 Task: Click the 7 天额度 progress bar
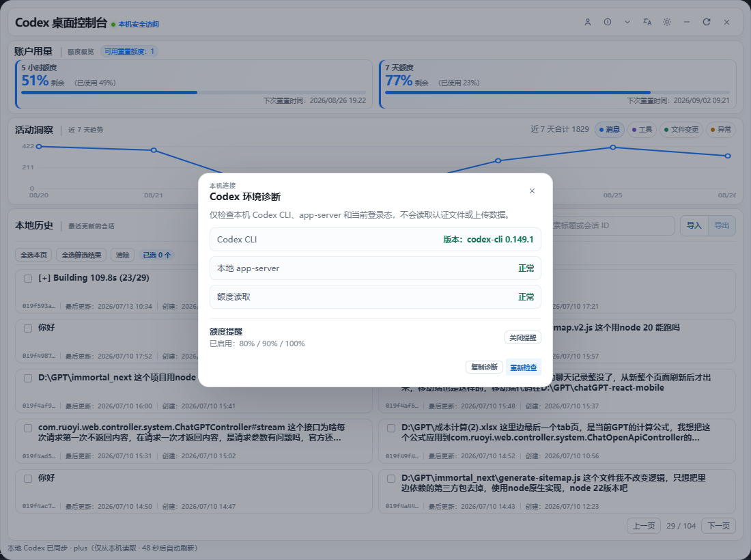558,92
